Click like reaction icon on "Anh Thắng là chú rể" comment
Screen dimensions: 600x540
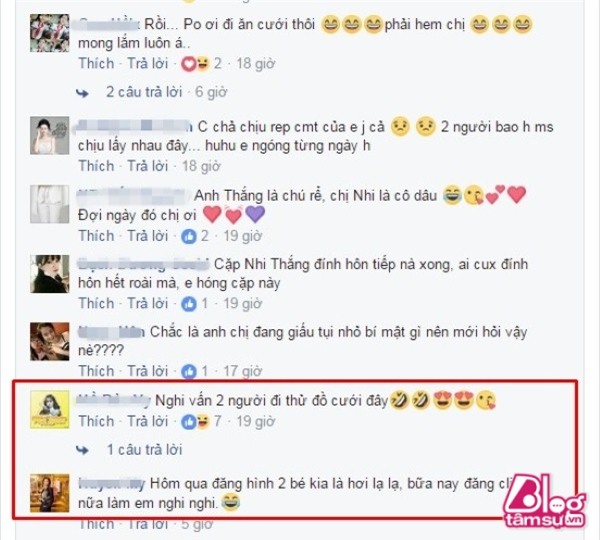tap(189, 237)
